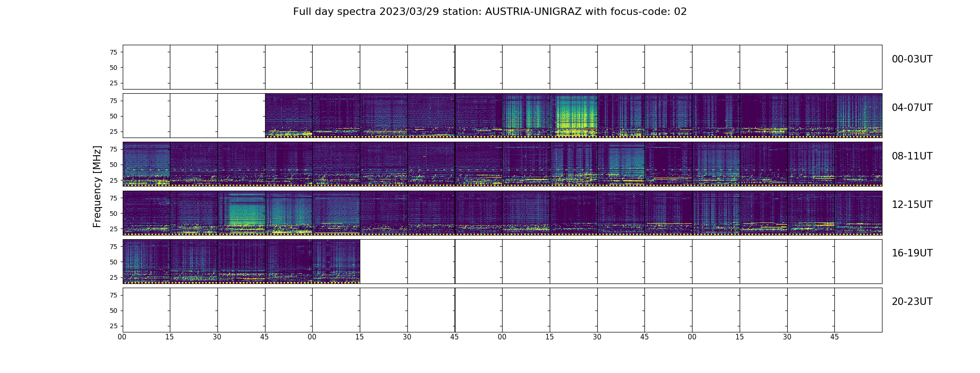Click the 25 MHz tick of the 08-11UT row
This screenshot has height=373, width=980.
tap(113, 180)
